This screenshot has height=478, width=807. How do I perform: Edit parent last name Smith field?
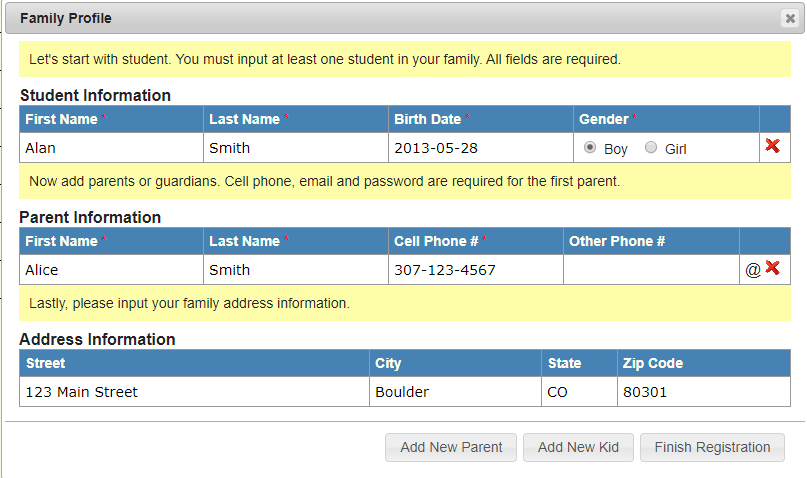(296, 270)
